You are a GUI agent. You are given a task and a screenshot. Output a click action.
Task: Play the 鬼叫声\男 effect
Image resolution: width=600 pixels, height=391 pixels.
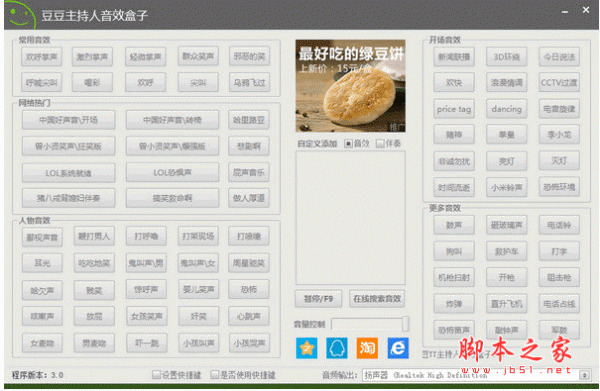coord(146,263)
